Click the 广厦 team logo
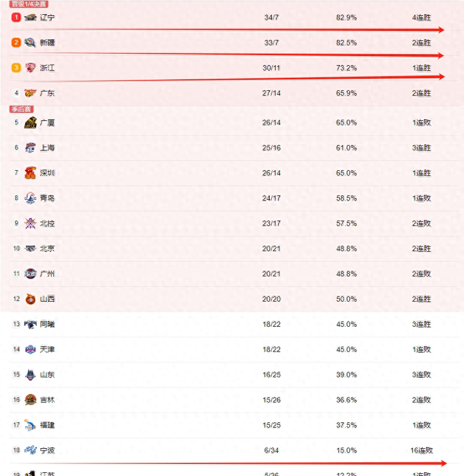Screen dimensions: 464x476 [30, 122]
